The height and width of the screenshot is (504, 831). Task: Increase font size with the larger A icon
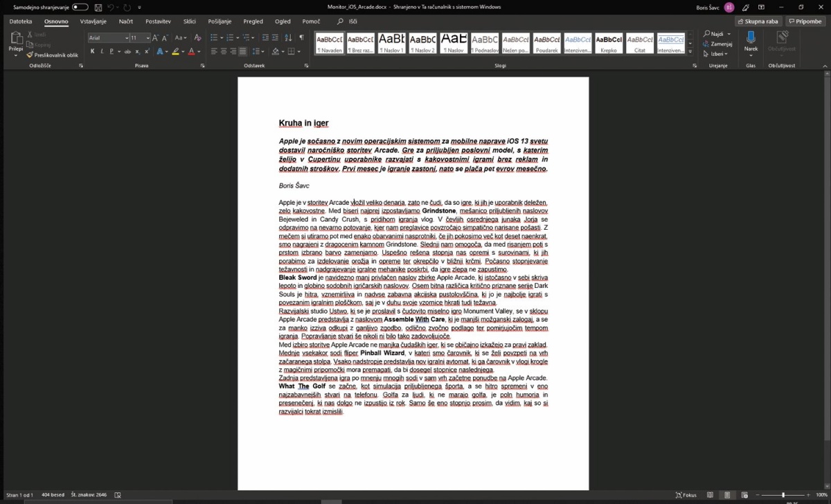[155, 37]
